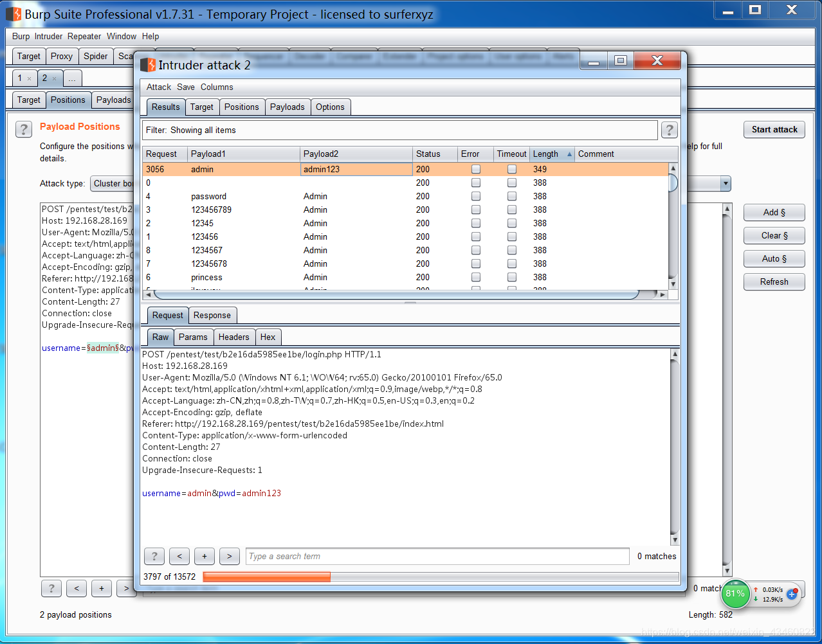
Task: Sort results by Request column header
Action: (x=165, y=154)
